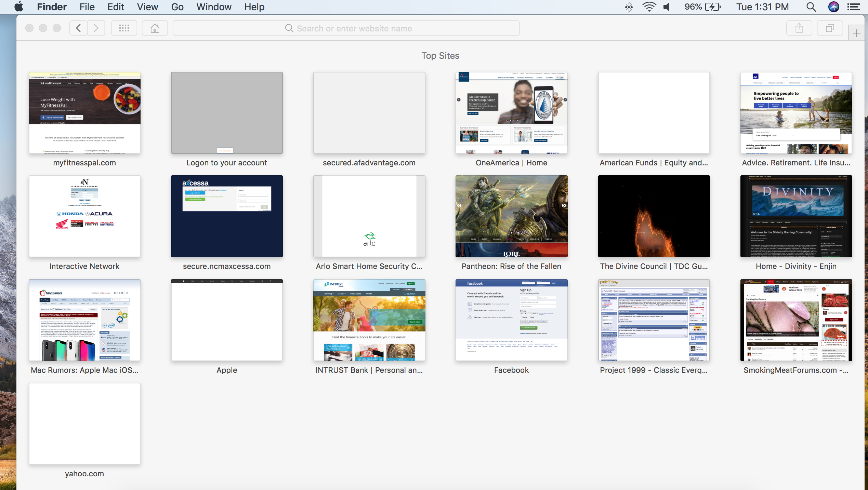Open the Apple site thumbnail

pos(227,320)
